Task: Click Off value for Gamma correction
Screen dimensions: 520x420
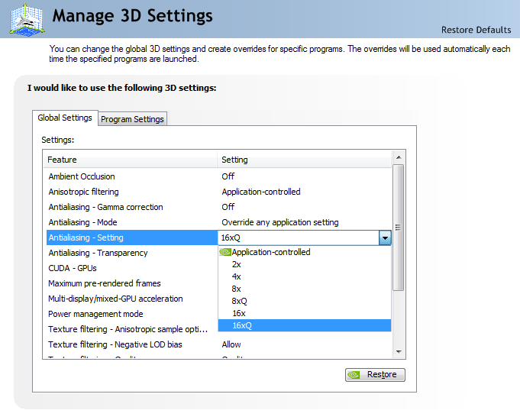Action: [228, 207]
